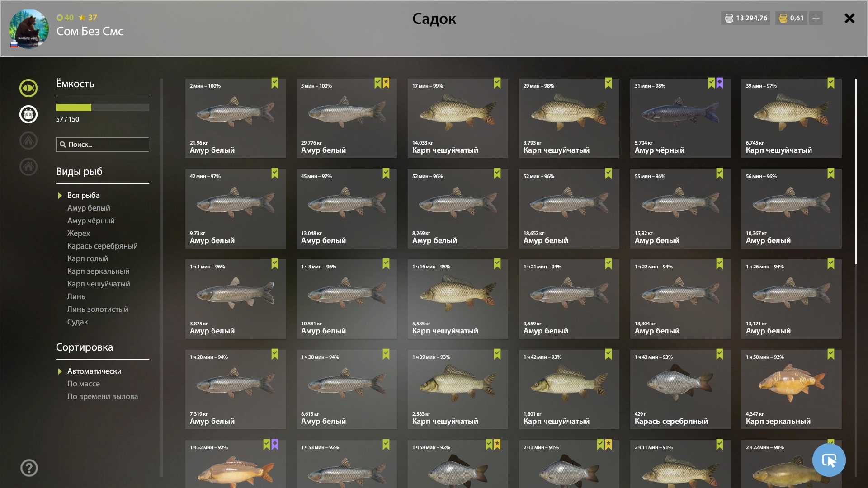Open the fish keepnet icon in sidebar

[x=28, y=88]
